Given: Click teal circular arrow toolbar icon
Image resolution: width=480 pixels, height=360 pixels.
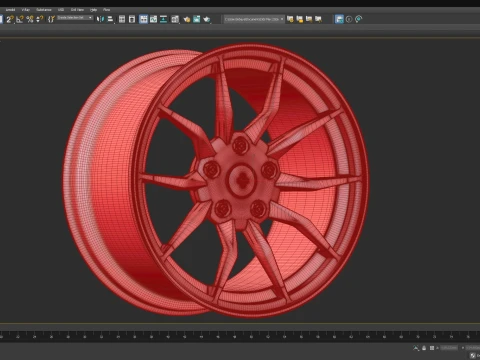Looking at the screenshot, I should [359, 19].
